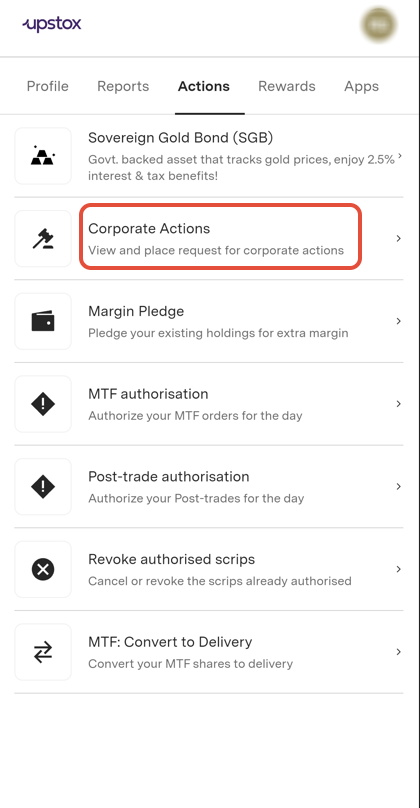Select the Apps tab

[361, 86]
